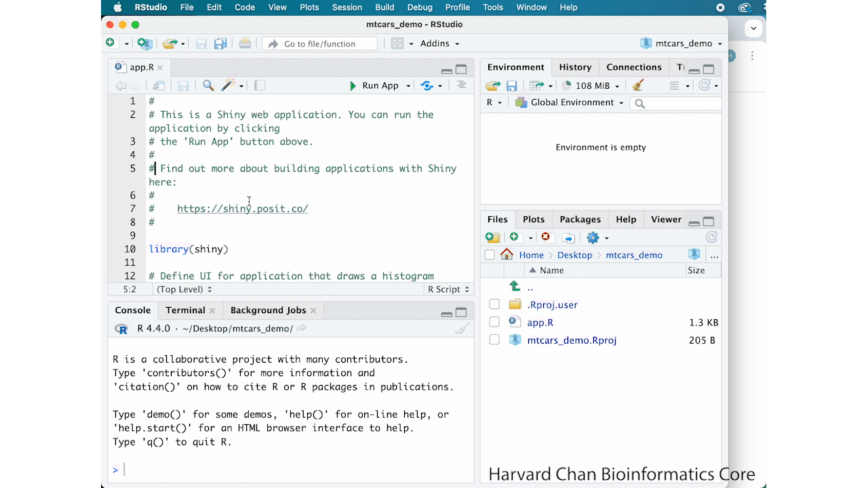This screenshot has width=868, height=488.
Task: Open the mtcars_demo project dropdown menu
Action: [x=682, y=43]
